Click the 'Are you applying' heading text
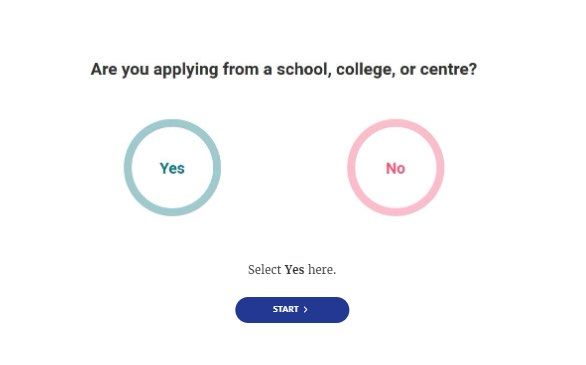This screenshot has width=586, height=365. point(284,69)
